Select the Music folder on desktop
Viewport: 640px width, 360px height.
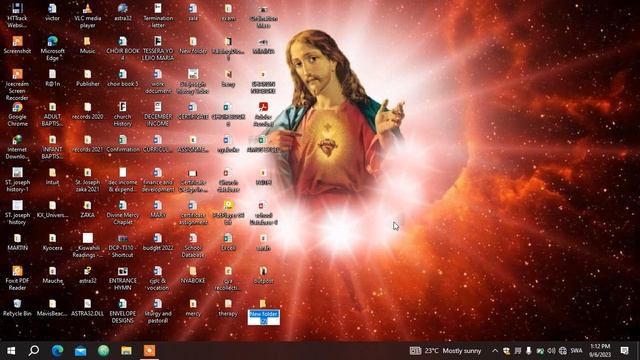(x=87, y=45)
